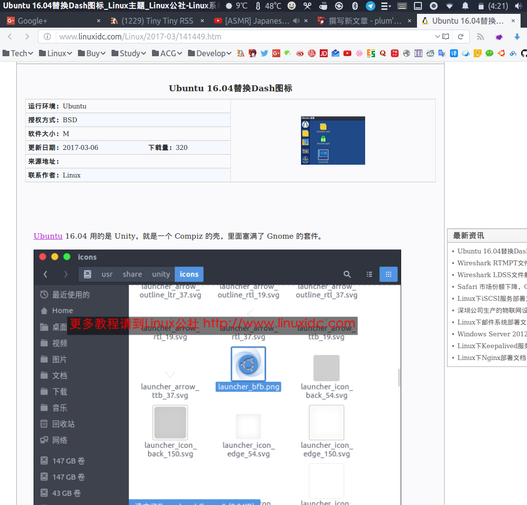This screenshot has height=505, width=527.
Task: Open volume indicator in top panel
Action: click(518, 6)
